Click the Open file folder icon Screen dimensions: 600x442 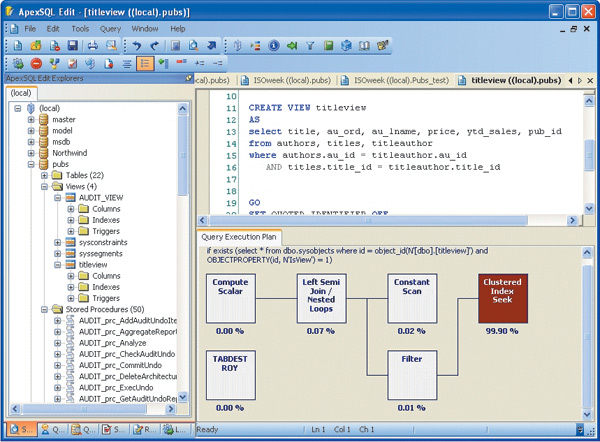tap(36, 46)
